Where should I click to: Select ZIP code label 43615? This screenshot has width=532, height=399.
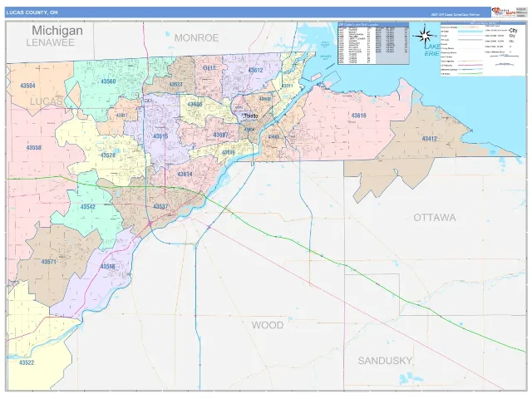(x=160, y=136)
